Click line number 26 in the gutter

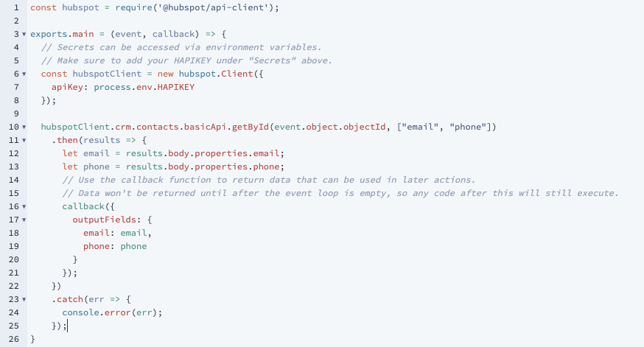pos(13,339)
